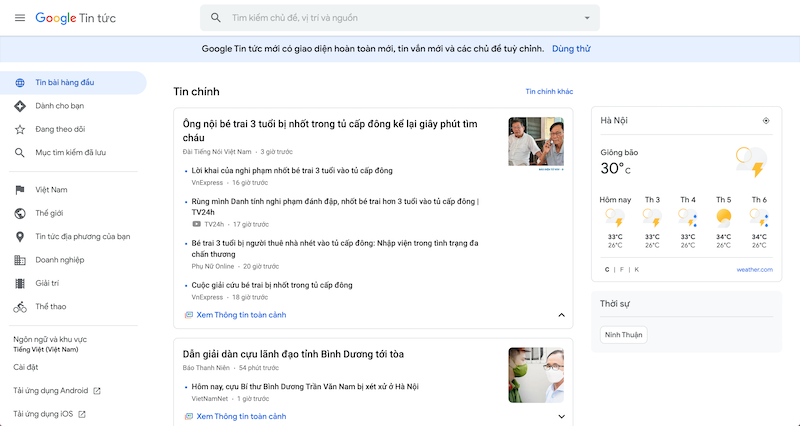The height and width of the screenshot is (426, 800).
Task: Collapse the first story card chevron
Action: [x=561, y=315]
